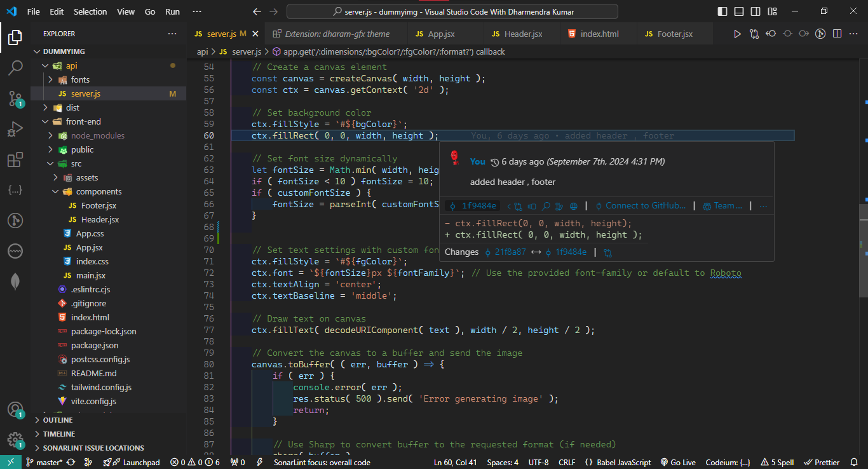Screen dimensions: 868x469
Task: Open the editor More Actions ellipsis
Action: coord(853,34)
